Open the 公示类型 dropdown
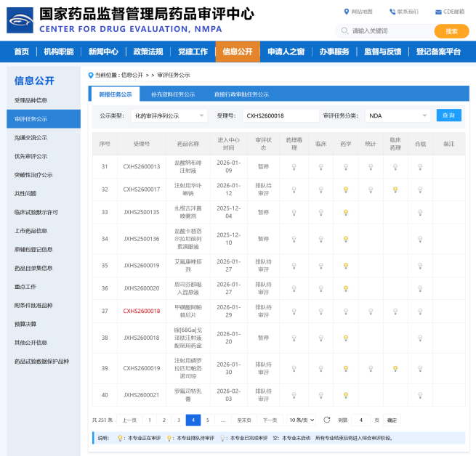Screen dimensions: 476x456 [169, 115]
